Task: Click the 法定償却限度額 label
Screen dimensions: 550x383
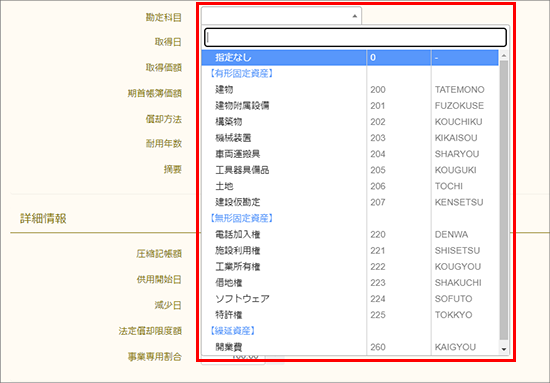Action: [150, 331]
